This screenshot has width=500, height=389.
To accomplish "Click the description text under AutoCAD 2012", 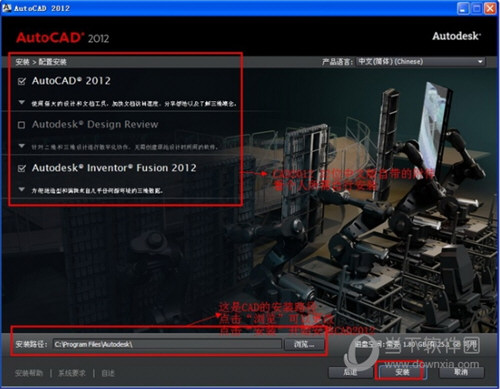I will [x=134, y=103].
